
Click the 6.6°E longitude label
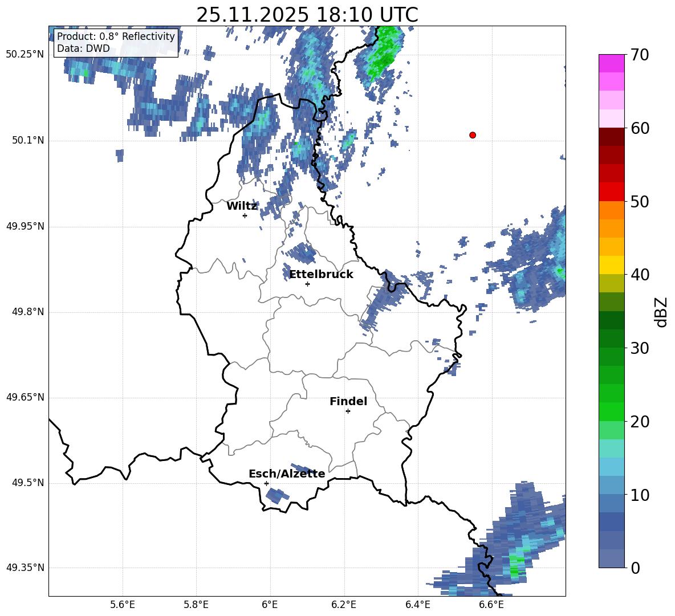491,605
